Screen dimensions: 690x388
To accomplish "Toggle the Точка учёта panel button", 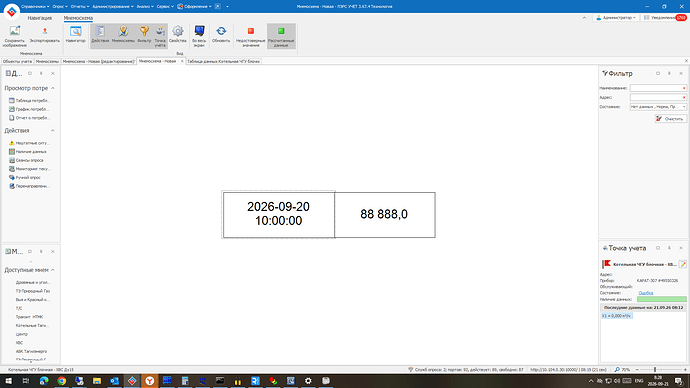I will pos(160,36).
